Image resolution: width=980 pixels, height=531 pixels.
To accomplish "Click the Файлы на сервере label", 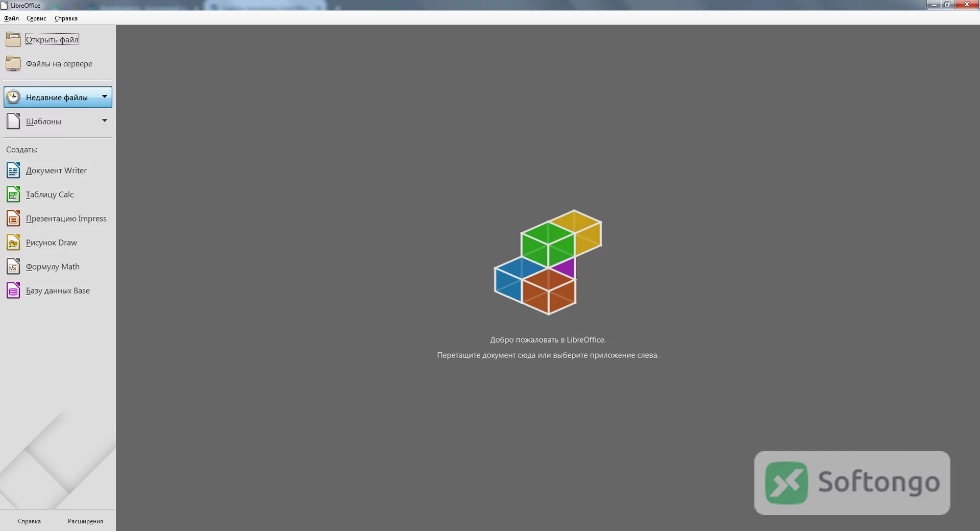I will point(59,64).
